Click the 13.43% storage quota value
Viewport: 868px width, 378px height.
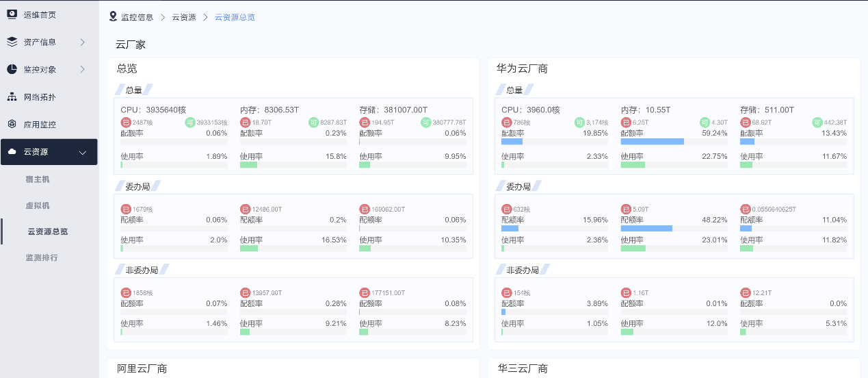(x=834, y=133)
